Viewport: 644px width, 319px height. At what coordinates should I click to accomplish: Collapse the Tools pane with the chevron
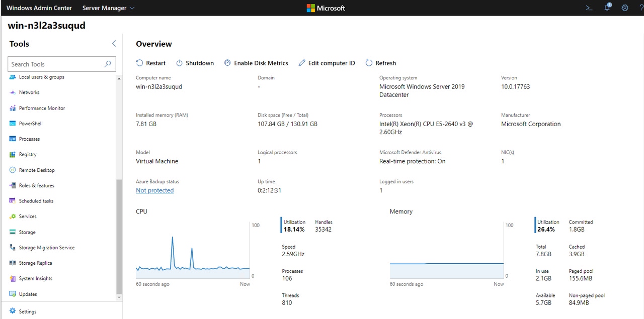pyautogui.click(x=114, y=43)
